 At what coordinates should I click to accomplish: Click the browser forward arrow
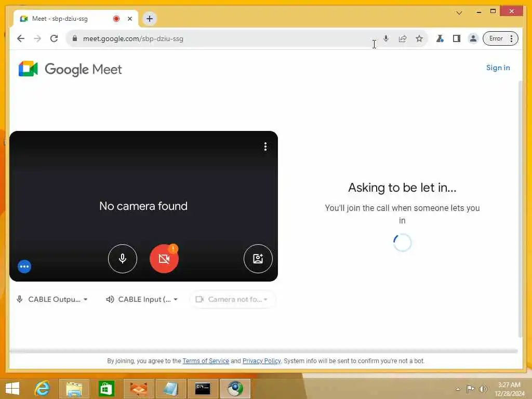coord(37,38)
